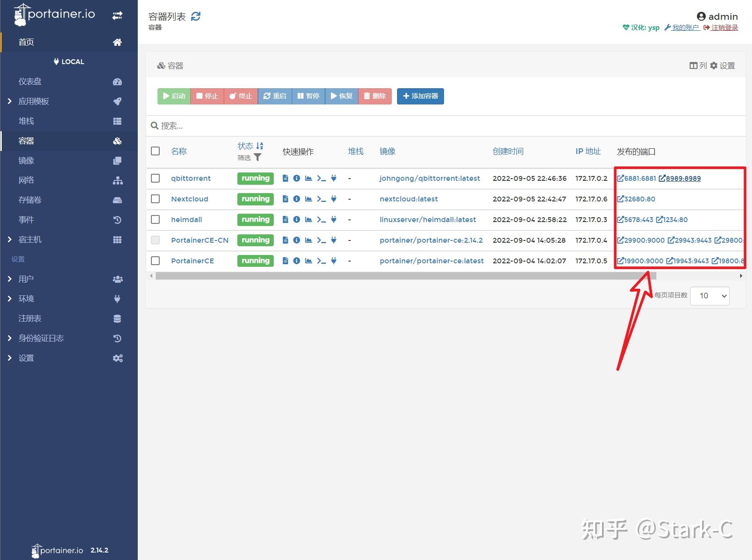
Task: Expand the 环境 sidebar section
Action: pyautogui.click(x=26, y=298)
